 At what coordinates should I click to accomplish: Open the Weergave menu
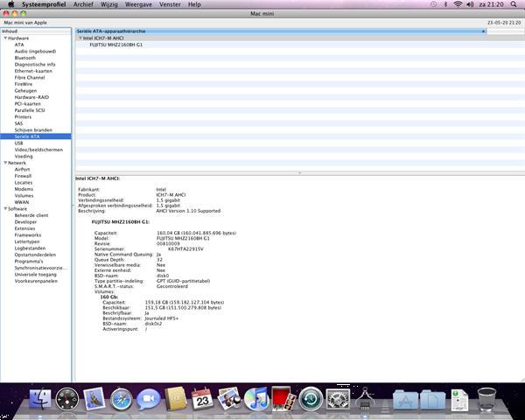point(138,4)
